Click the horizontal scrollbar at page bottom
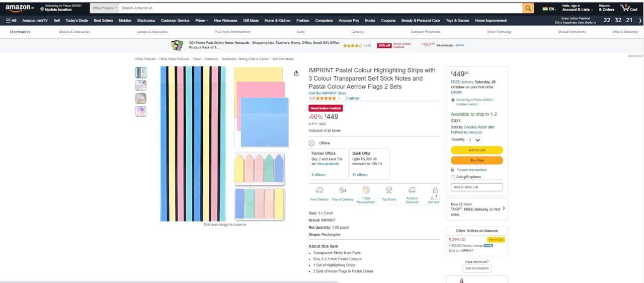This screenshot has height=283, width=644. (169, 281)
